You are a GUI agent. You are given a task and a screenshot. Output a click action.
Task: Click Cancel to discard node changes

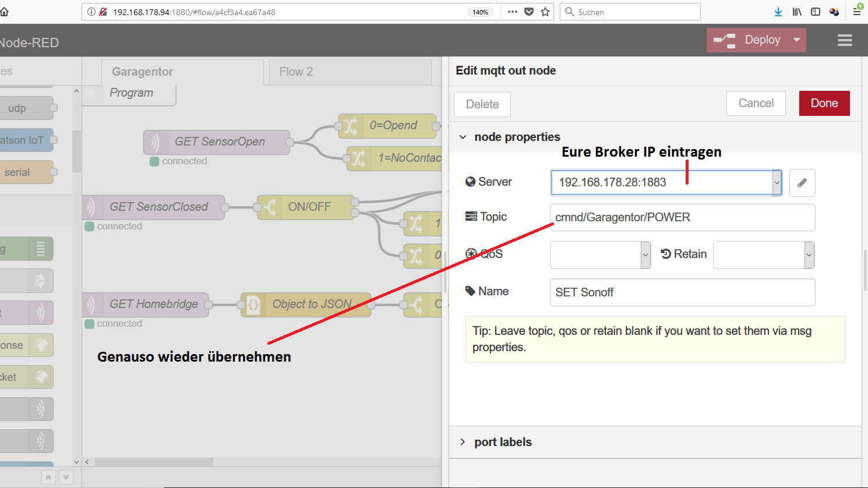click(756, 103)
